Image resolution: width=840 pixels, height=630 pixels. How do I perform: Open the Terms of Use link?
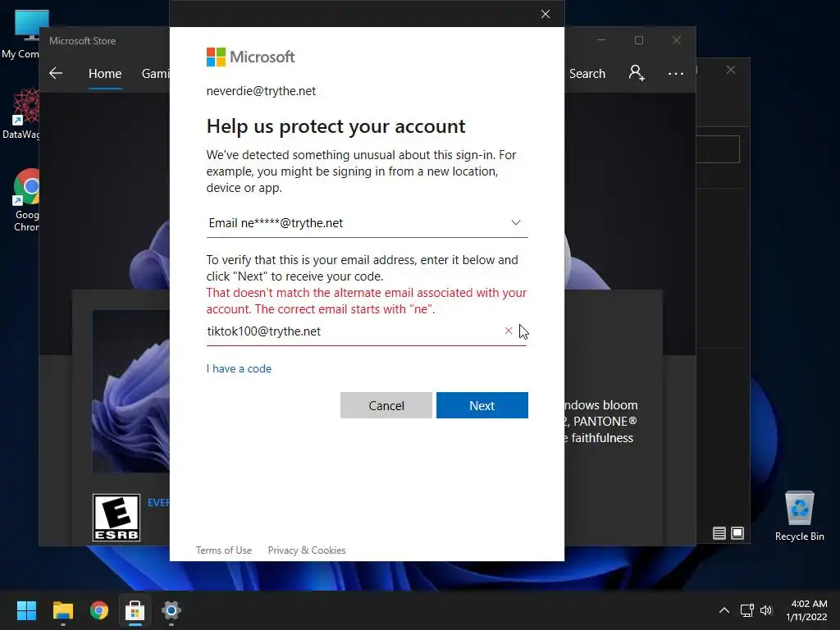[223, 550]
